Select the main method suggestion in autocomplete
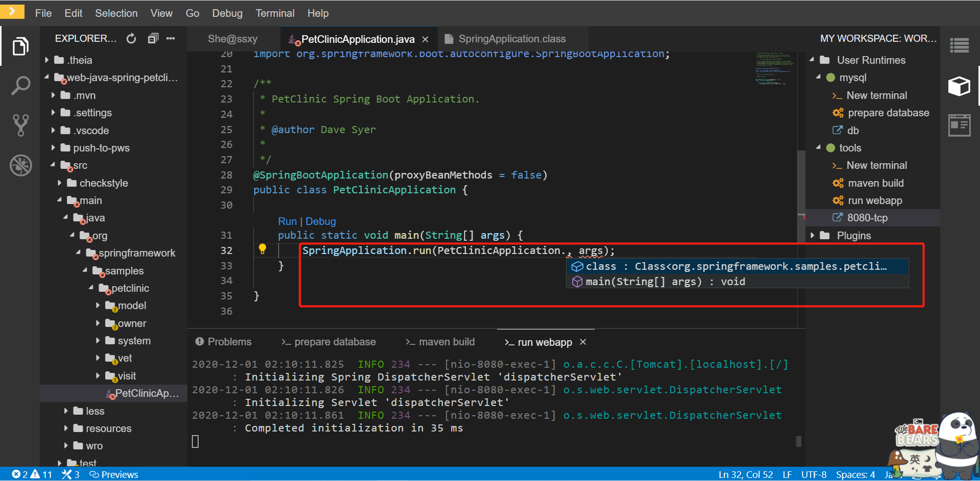Screen dimensions: 980x481 pyautogui.click(x=737, y=282)
